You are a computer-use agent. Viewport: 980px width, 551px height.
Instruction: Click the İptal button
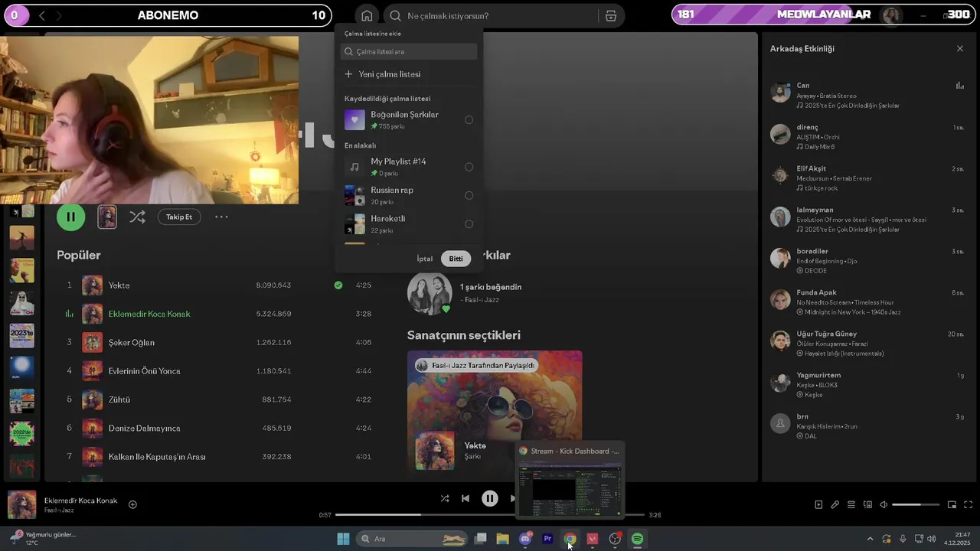[424, 259]
